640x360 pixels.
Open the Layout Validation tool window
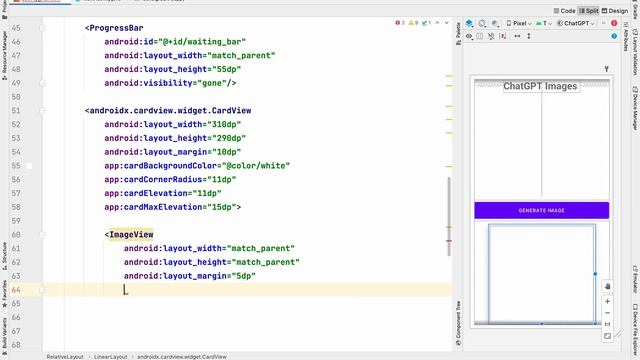635,51
